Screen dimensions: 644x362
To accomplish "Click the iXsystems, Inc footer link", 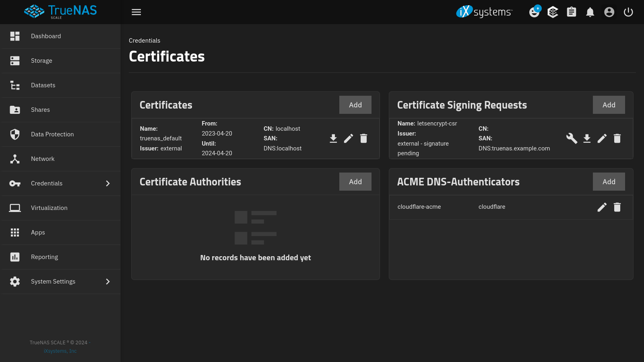I will point(60,351).
